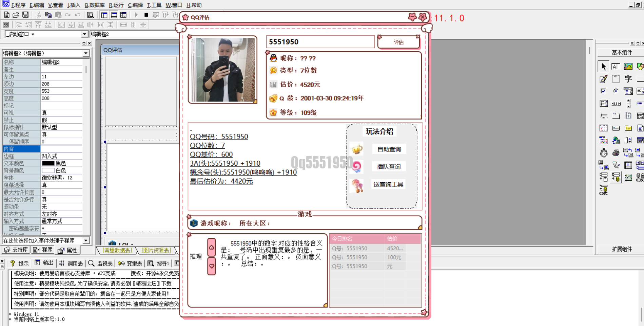Screen dimensions: 644x326
Task: Switch to the 变量表 tab
Action: tap(130, 263)
